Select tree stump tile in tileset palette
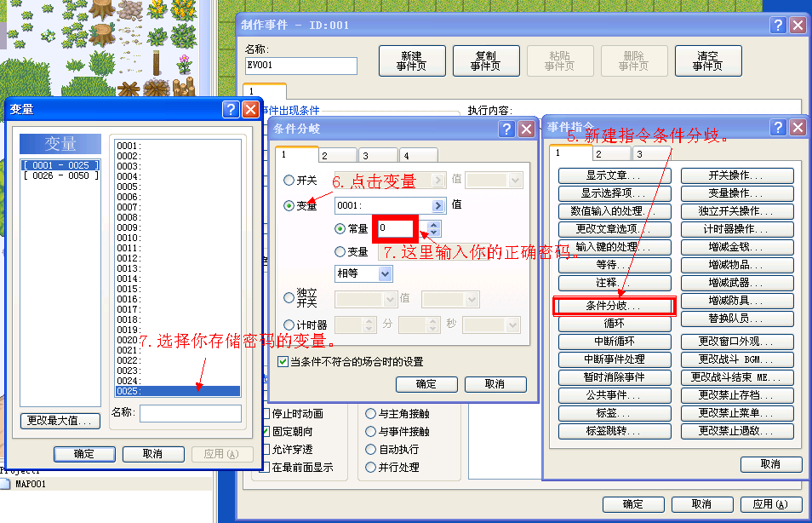 tap(101, 33)
